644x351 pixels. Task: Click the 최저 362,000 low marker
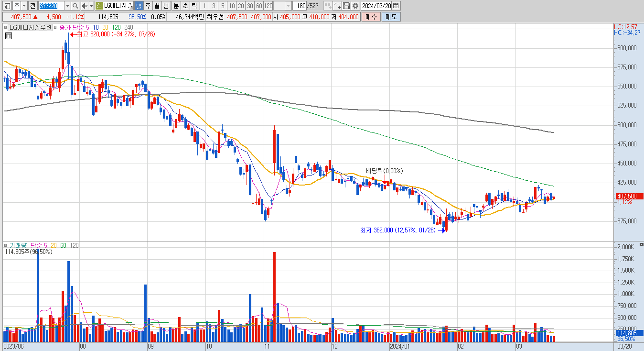pos(403,230)
